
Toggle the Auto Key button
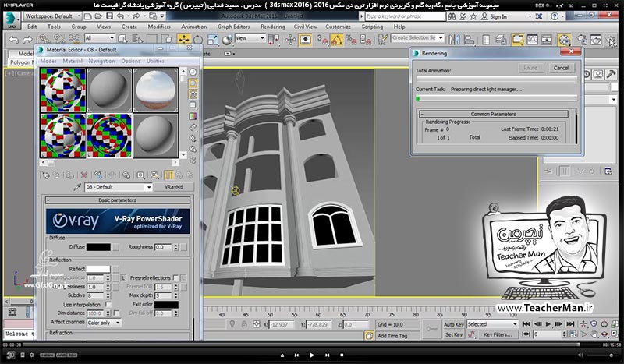[454, 324]
